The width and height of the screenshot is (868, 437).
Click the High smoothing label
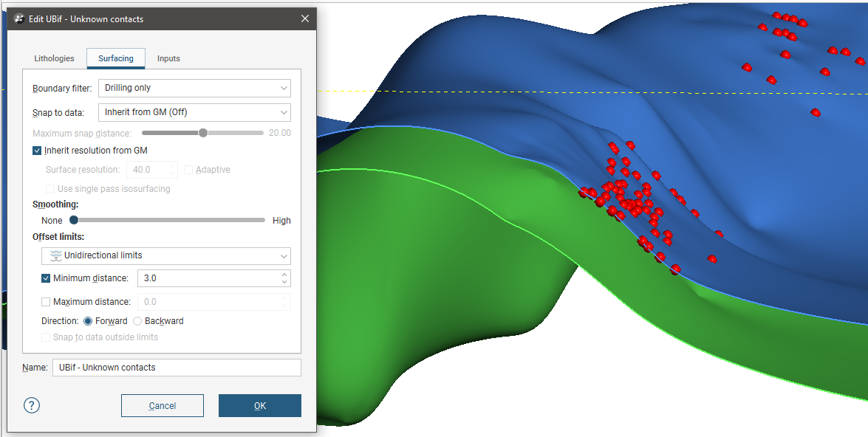pyautogui.click(x=281, y=221)
